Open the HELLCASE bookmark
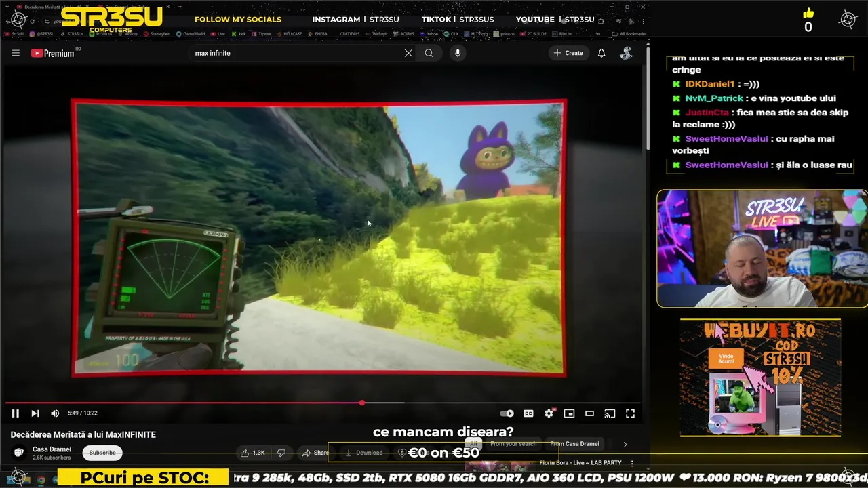This screenshot has height=488, width=868. click(x=290, y=33)
